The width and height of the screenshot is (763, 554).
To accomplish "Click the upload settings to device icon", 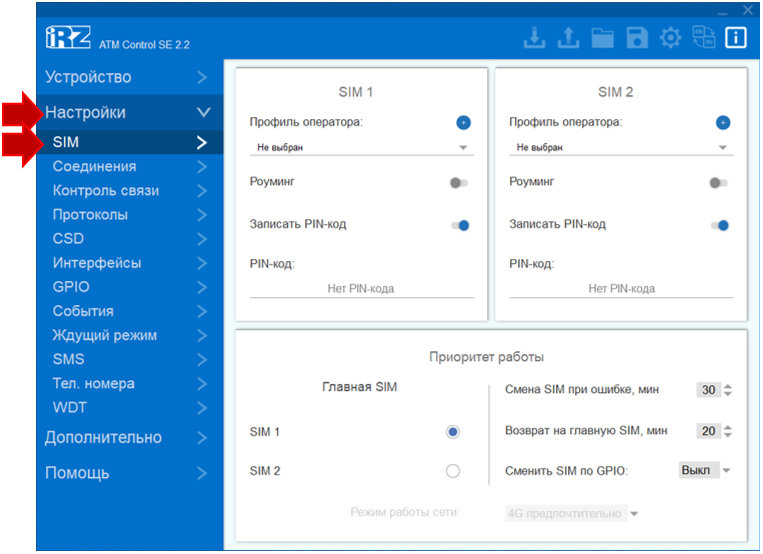I will tap(568, 38).
